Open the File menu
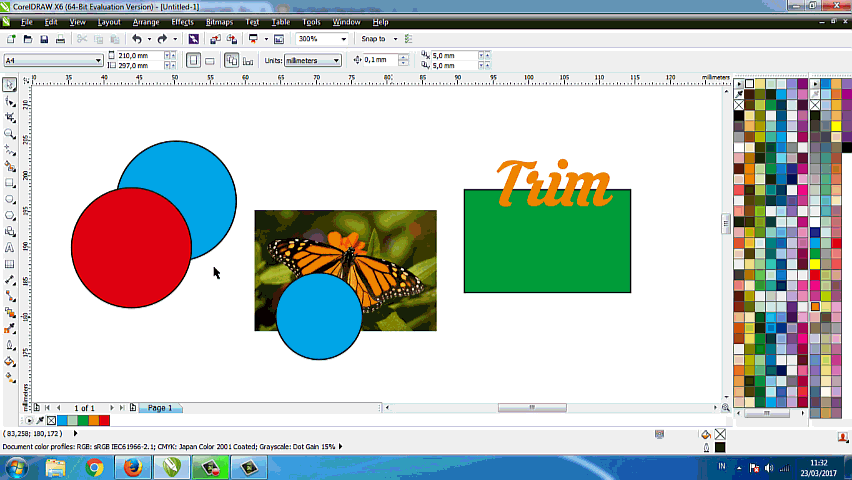The width and height of the screenshot is (852, 480). (27, 22)
